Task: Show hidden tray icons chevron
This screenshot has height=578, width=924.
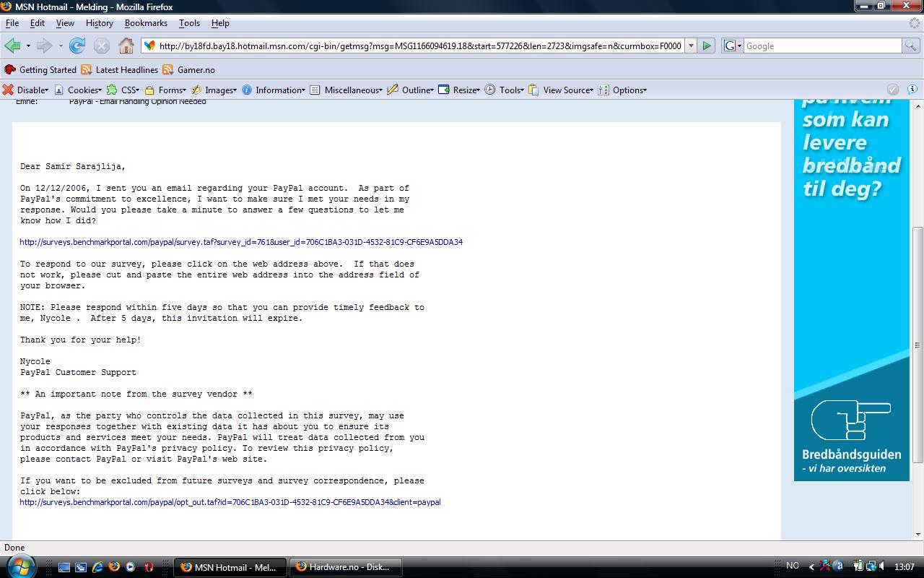Action: [811, 567]
